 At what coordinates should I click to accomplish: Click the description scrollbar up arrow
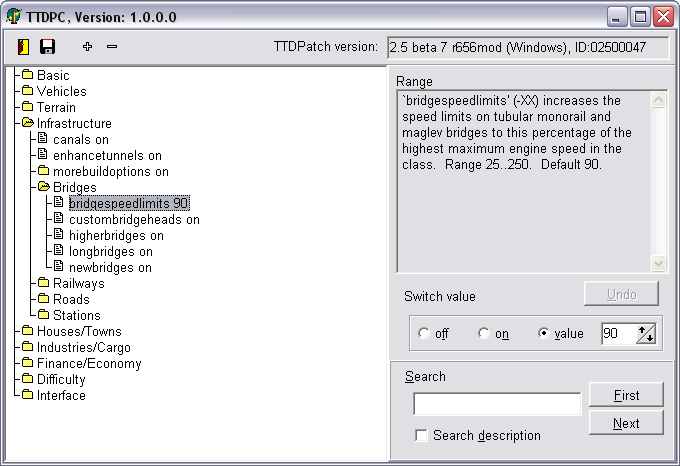coord(658,100)
